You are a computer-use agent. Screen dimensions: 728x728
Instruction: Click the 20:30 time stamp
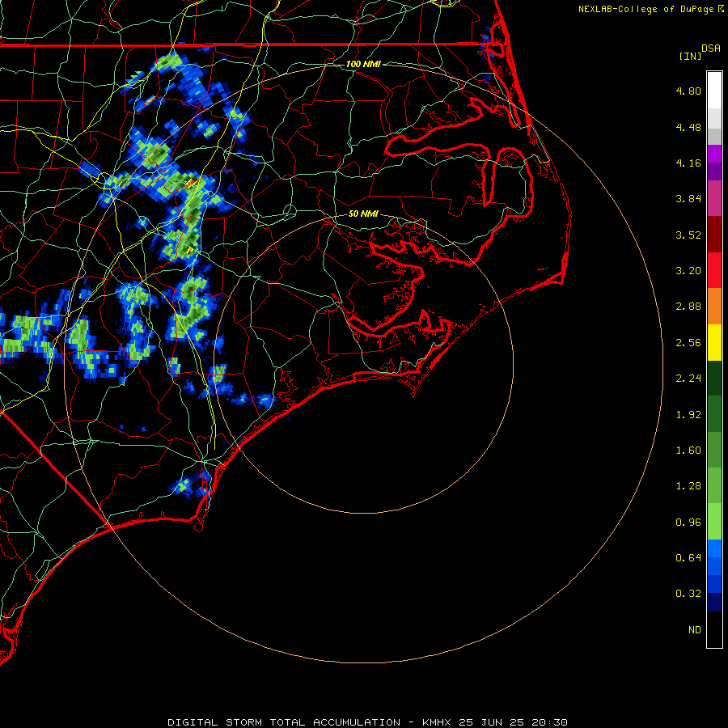click(550, 722)
